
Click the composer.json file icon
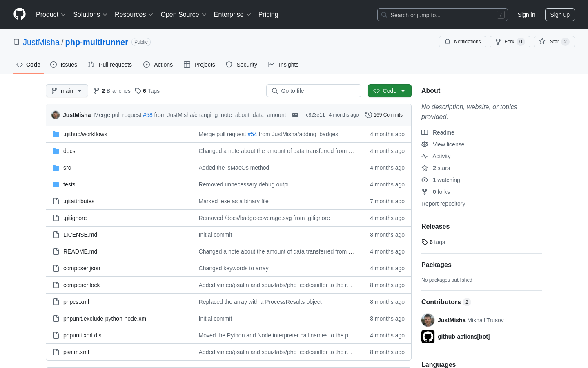click(x=56, y=268)
